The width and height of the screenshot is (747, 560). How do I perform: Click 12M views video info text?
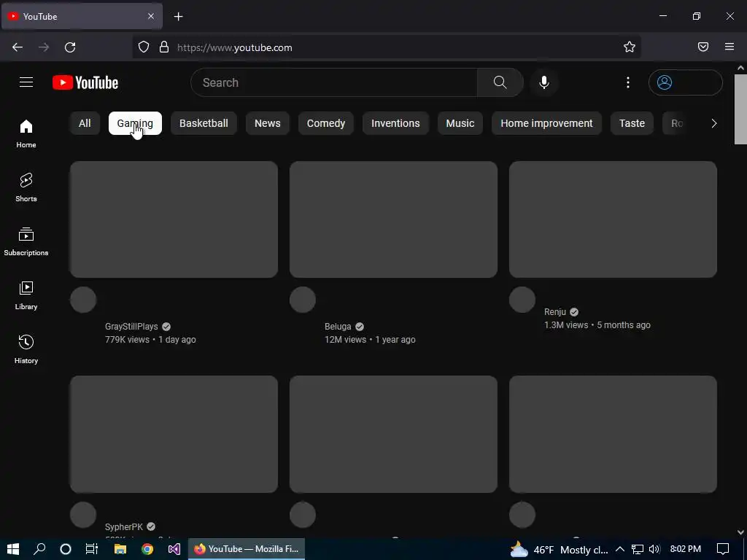[370, 340]
